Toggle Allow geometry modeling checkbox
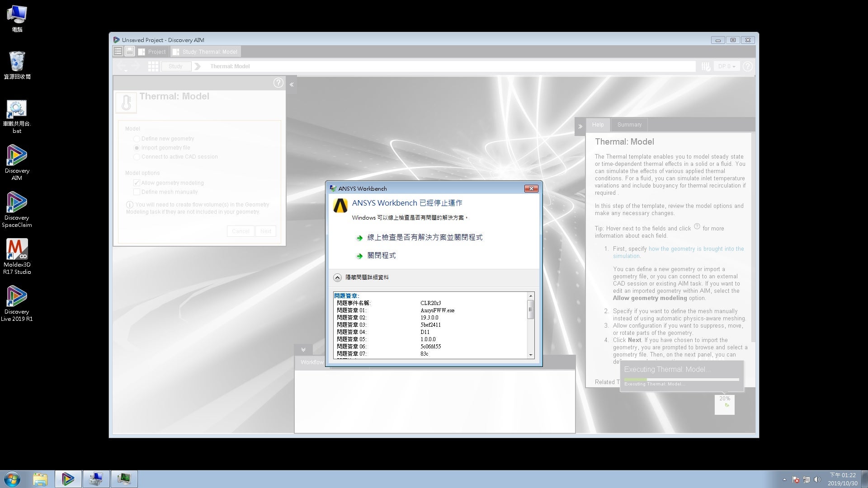868x488 pixels. (137, 183)
